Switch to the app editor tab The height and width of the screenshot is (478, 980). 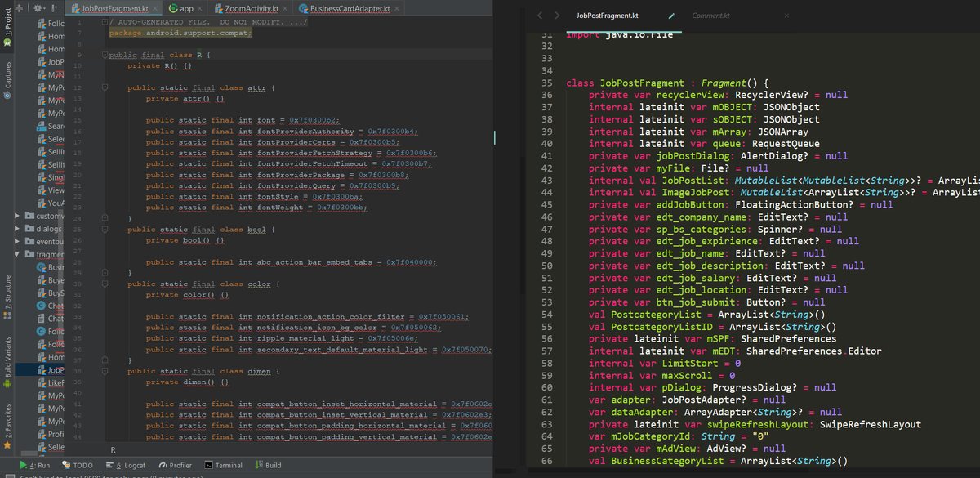(x=180, y=8)
